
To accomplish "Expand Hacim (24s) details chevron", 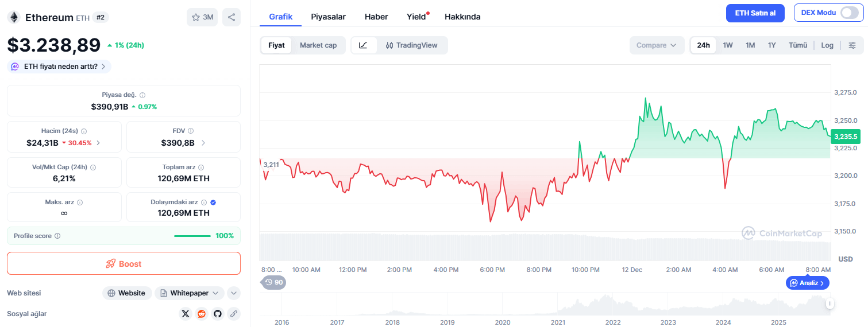I will pyautogui.click(x=98, y=143).
